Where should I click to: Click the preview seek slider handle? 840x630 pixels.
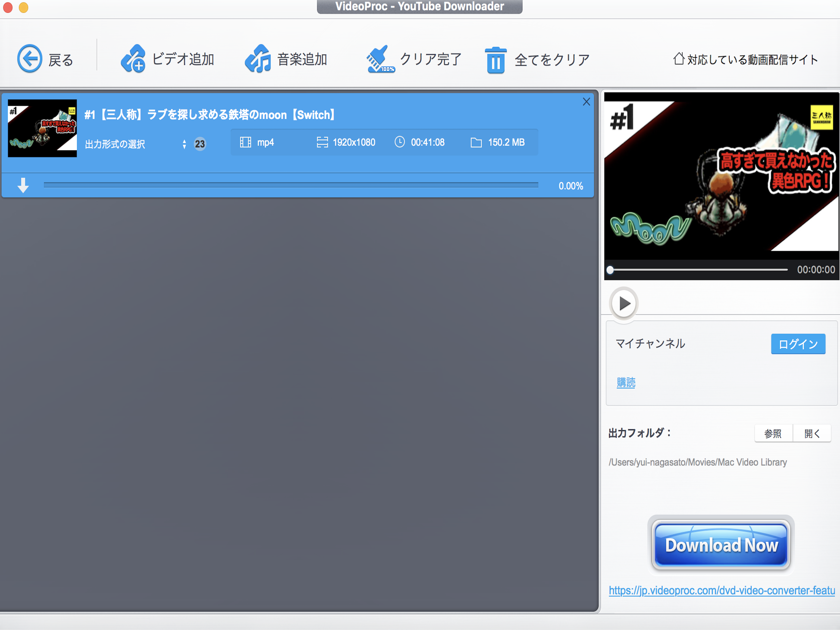[x=610, y=270]
